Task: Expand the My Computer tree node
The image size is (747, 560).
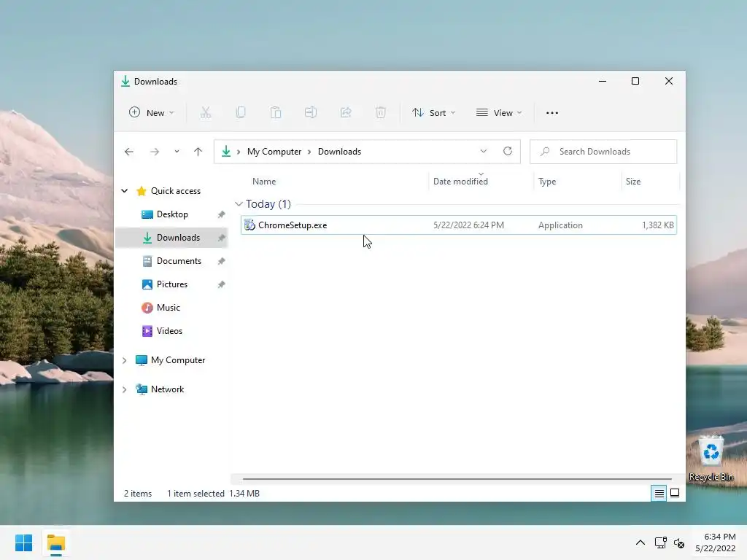Action: tap(124, 360)
